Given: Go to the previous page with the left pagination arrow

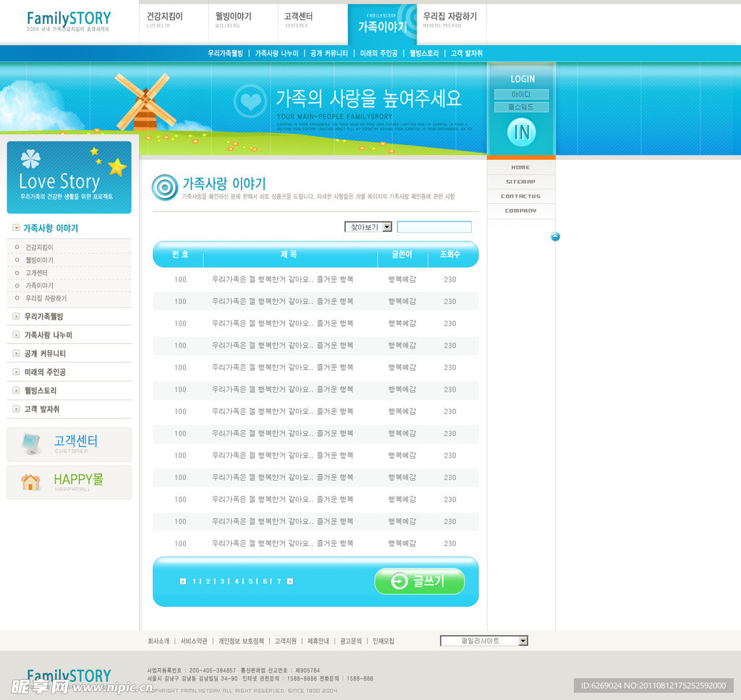Looking at the screenshot, I should (183, 581).
